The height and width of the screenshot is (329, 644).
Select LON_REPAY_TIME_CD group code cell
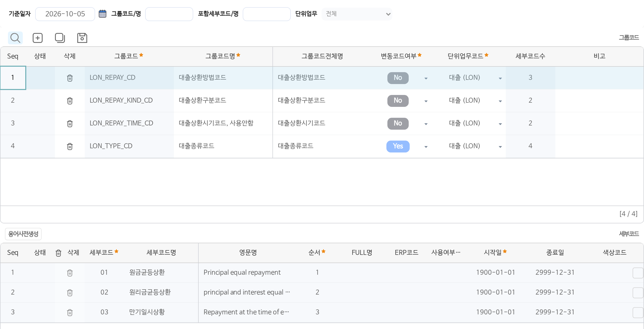(129, 123)
